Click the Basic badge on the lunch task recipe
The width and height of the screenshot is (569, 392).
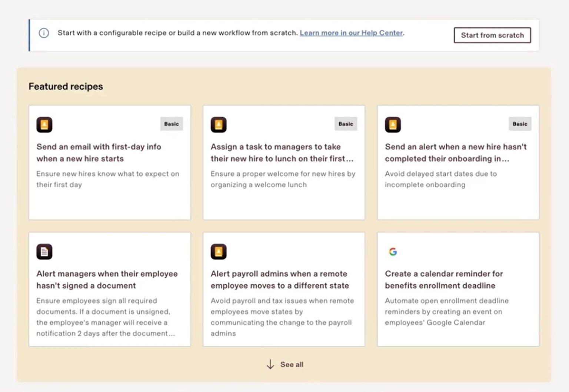click(346, 124)
